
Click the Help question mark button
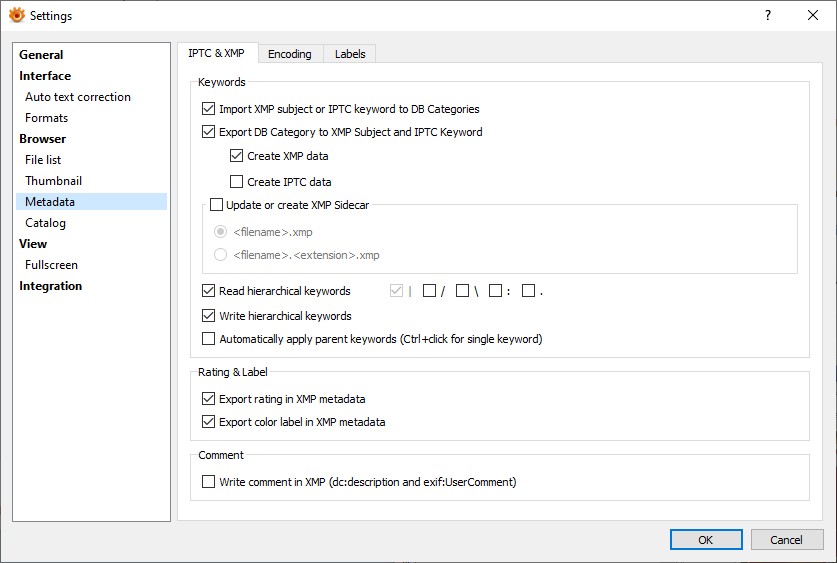click(768, 15)
